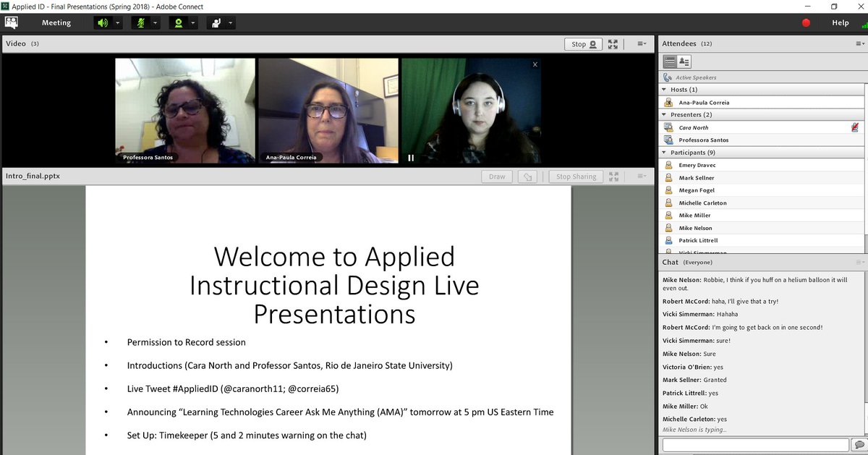The height and width of the screenshot is (455, 868).
Task: Click the red recording indicator
Action: point(806,23)
